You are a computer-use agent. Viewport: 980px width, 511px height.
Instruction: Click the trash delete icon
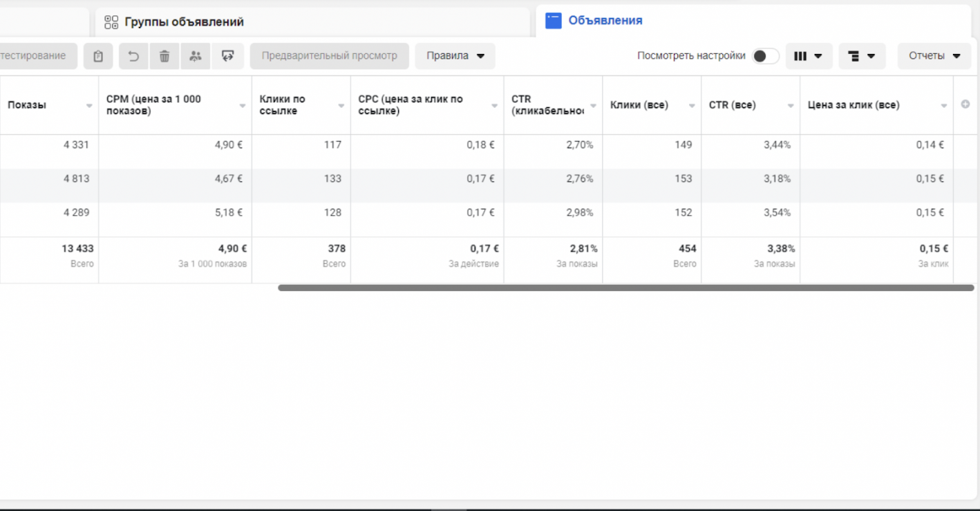(x=164, y=56)
